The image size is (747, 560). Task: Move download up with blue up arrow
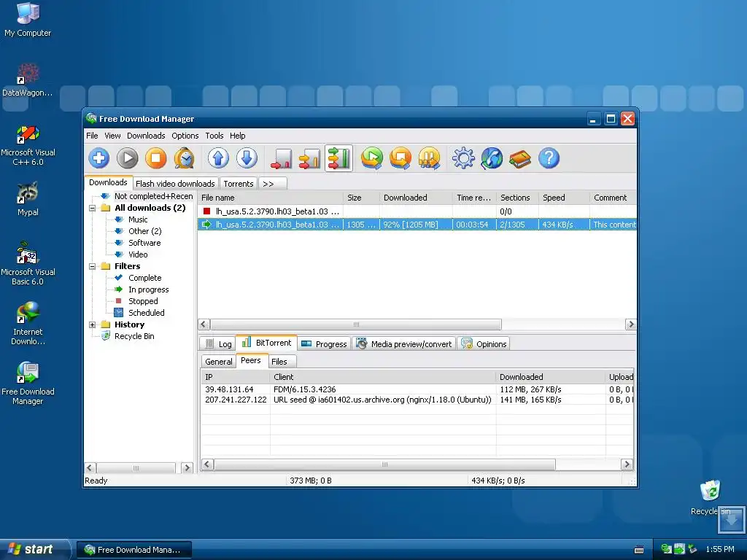[218, 158]
